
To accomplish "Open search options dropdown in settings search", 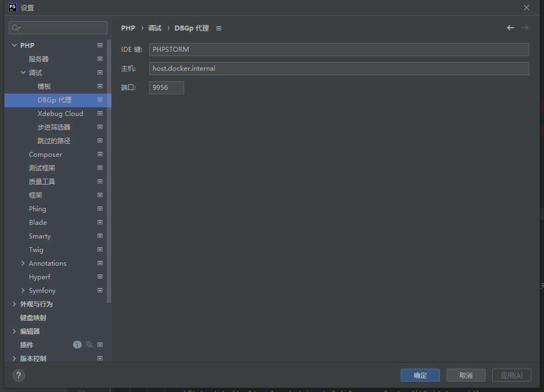I will [16, 28].
